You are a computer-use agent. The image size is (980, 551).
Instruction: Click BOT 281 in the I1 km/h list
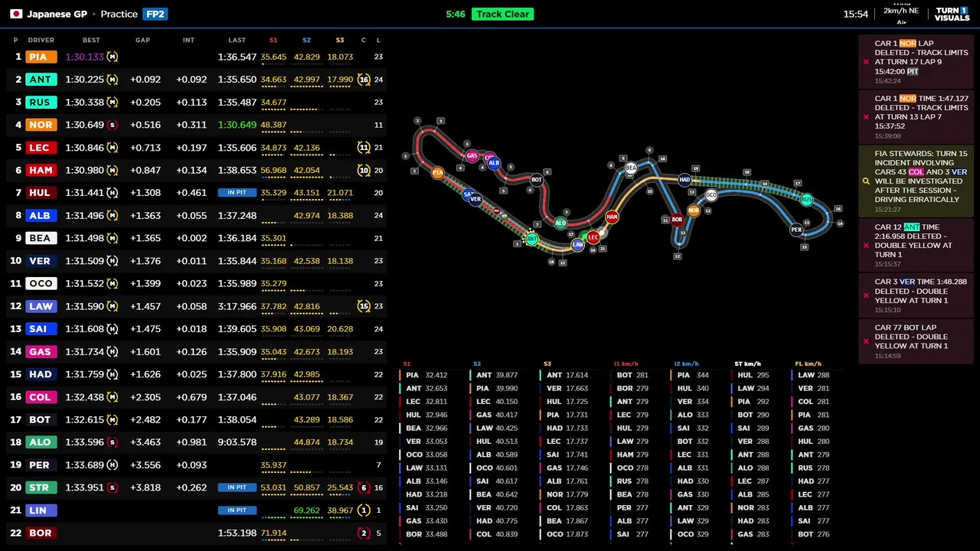(632, 376)
